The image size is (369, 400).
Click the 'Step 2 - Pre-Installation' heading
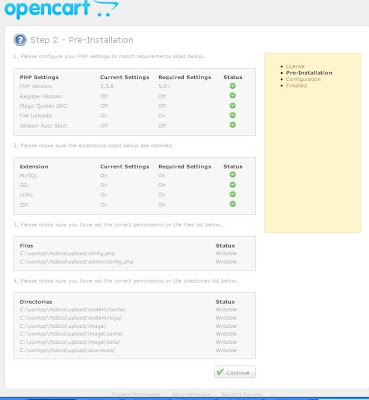pyautogui.click(x=82, y=40)
